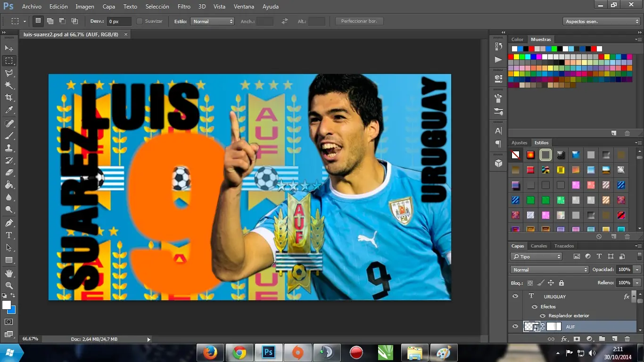Image resolution: width=644 pixels, height=362 pixels.
Task: Open the Capas panel options menu
Action: (x=639, y=246)
